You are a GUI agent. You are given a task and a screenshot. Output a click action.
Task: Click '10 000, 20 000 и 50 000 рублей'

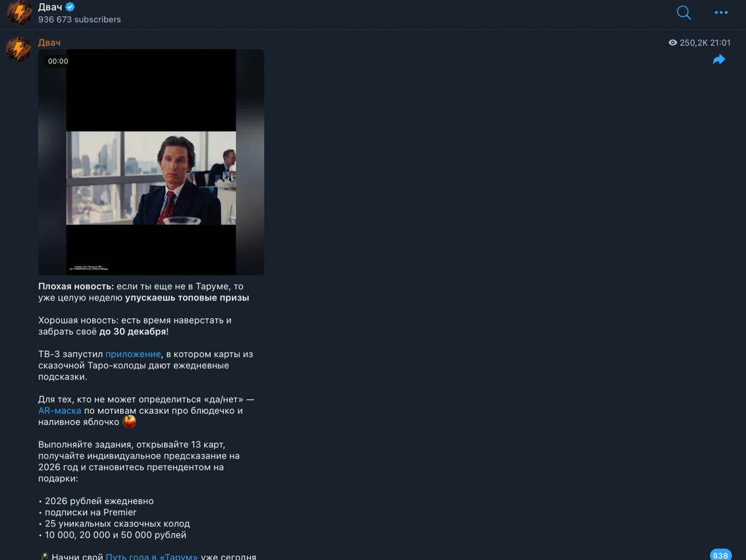click(115, 535)
